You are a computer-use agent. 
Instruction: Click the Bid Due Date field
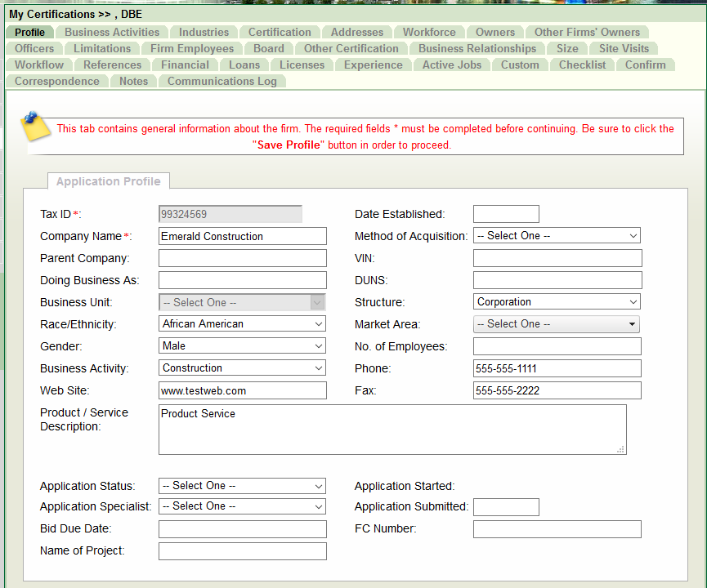tap(242, 529)
